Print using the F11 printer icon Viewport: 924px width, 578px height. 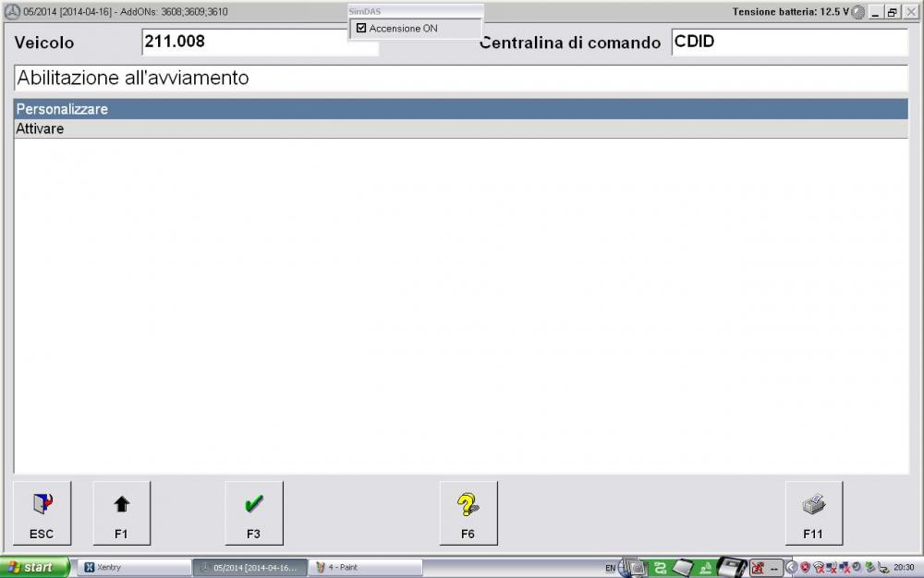pos(813,512)
